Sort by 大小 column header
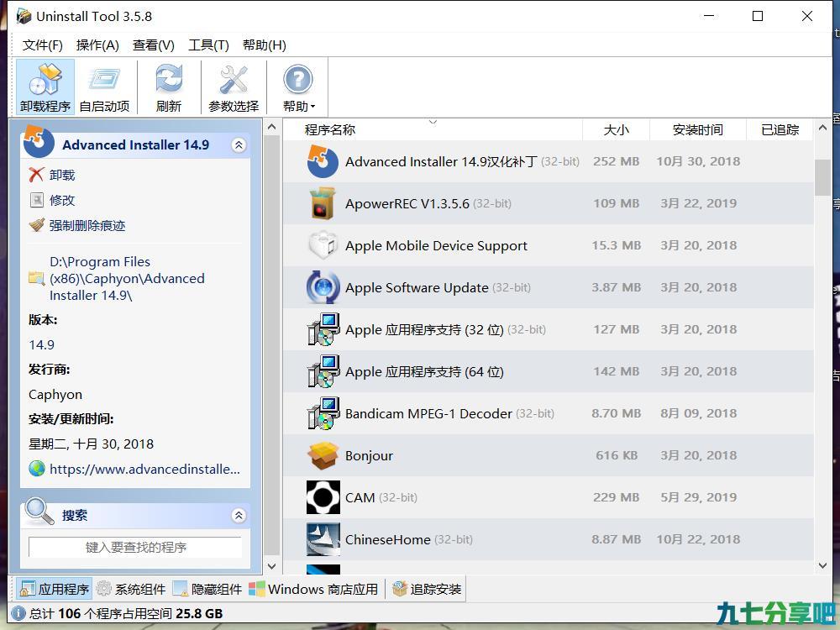 click(x=616, y=129)
